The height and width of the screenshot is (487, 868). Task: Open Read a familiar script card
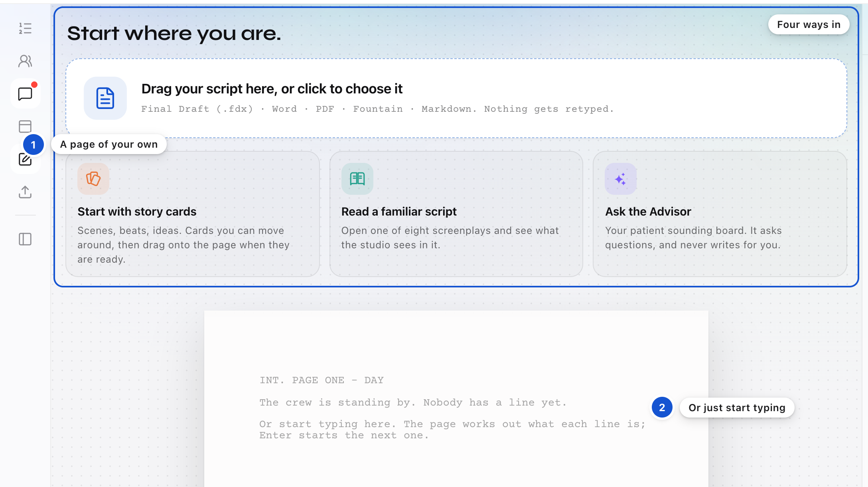click(x=456, y=214)
